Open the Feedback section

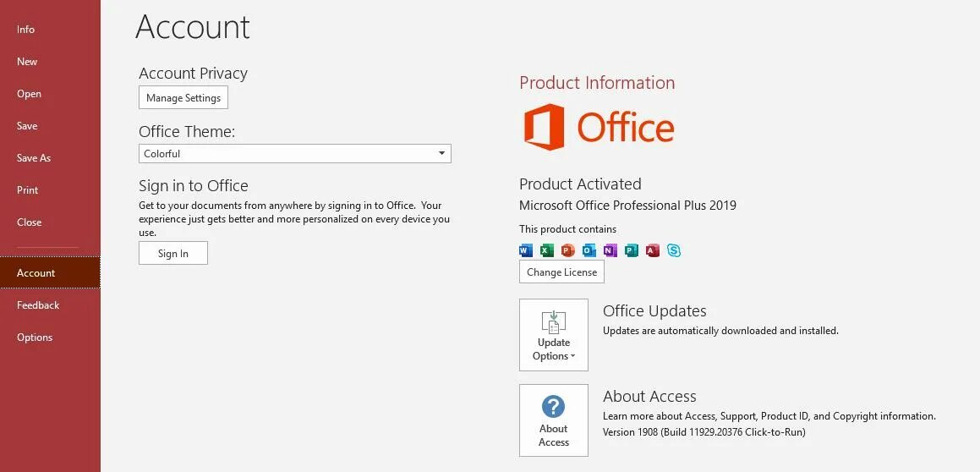tap(38, 305)
